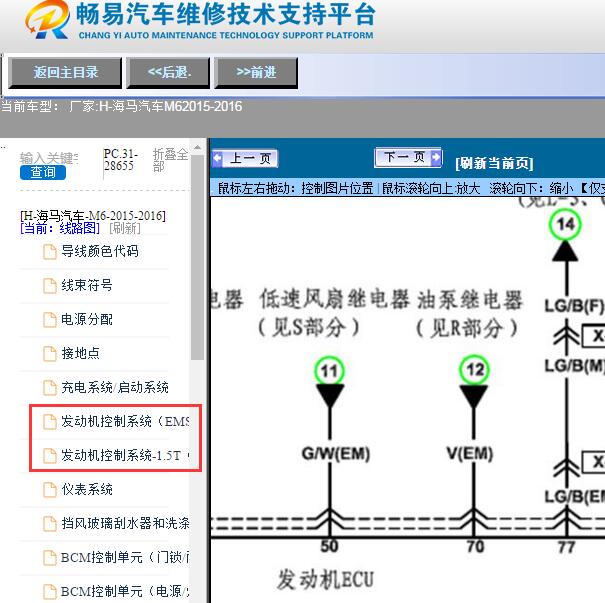The width and height of the screenshot is (605, 603).
Task: Click ECU pin number 77
Action: click(566, 547)
